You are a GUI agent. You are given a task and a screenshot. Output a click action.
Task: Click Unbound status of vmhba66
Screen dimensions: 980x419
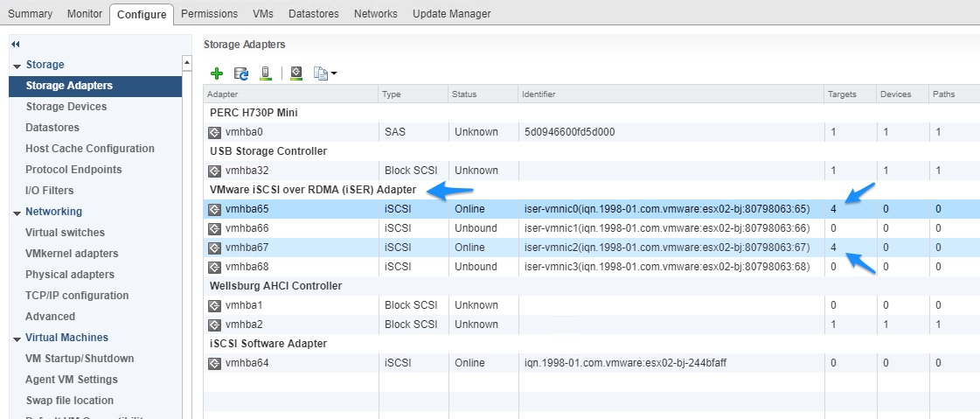(476, 228)
